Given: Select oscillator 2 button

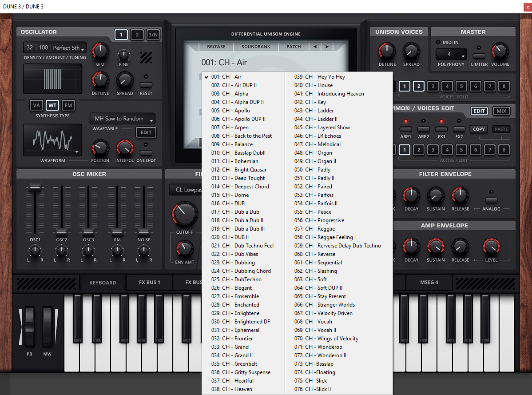Looking at the screenshot, I should pyautogui.click(x=137, y=35).
